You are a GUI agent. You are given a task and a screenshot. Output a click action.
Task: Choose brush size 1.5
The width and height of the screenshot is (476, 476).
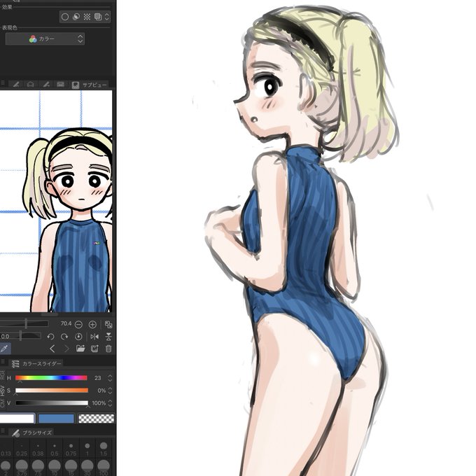coord(104,449)
